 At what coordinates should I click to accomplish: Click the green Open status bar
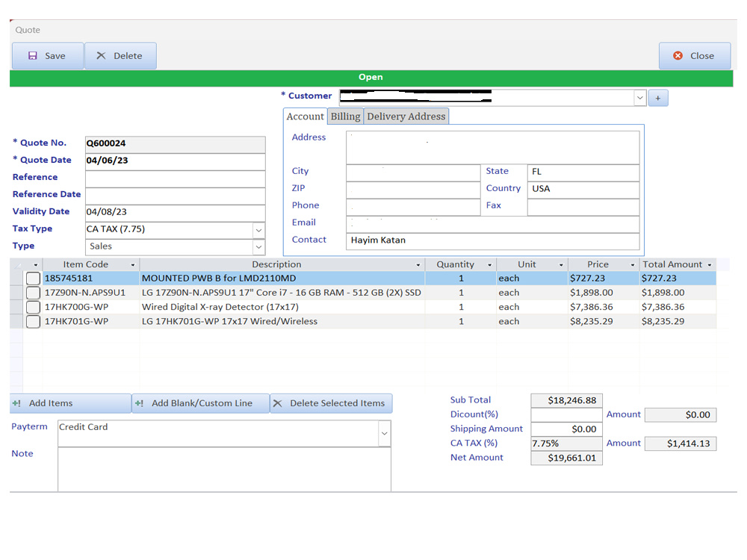[x=371, y=78]
